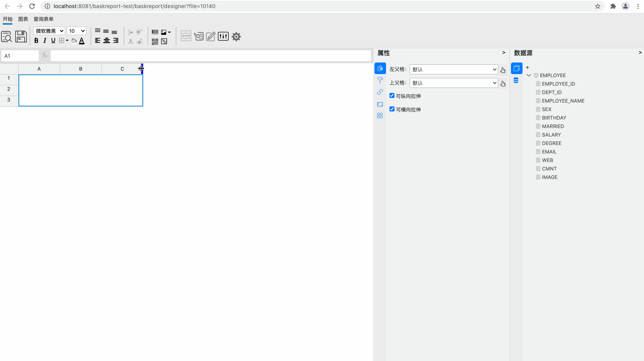Viewport: 644px width, 361px height.
Task: Center text horizontally
Action: coord(107,40)
